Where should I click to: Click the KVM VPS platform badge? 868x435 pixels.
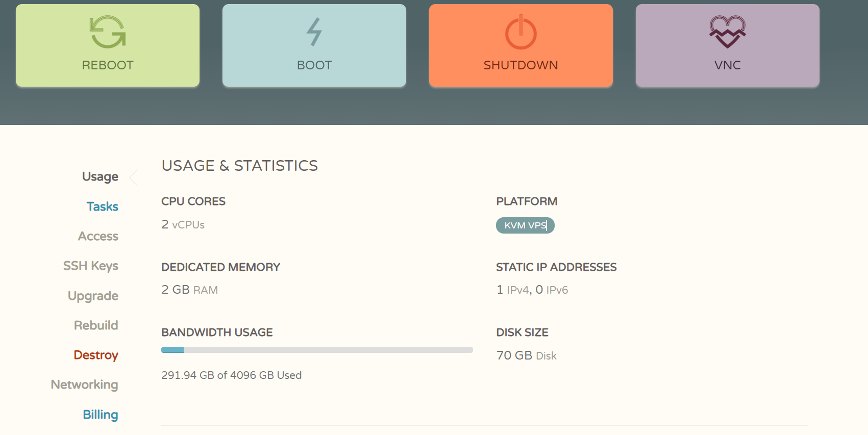pyautogui.click(x=525, y=225)
